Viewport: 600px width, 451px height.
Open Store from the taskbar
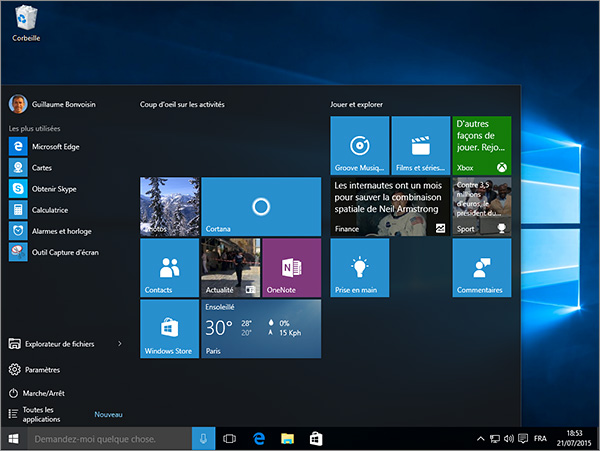[316, 439]
